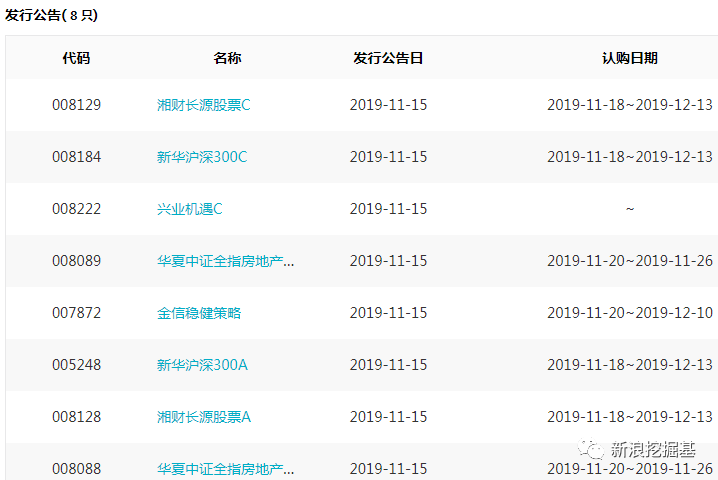This screenshot has height=480, width=718.
Task: Open fund link 金信稳健策略
Action: [199, 313]
